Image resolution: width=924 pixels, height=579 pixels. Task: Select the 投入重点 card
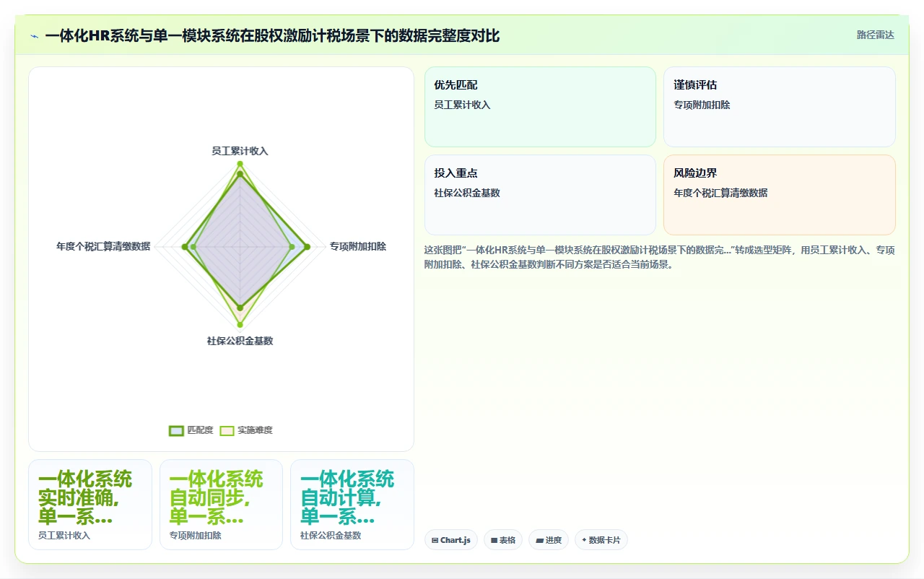pyautogui.click(x=540, y=195)
